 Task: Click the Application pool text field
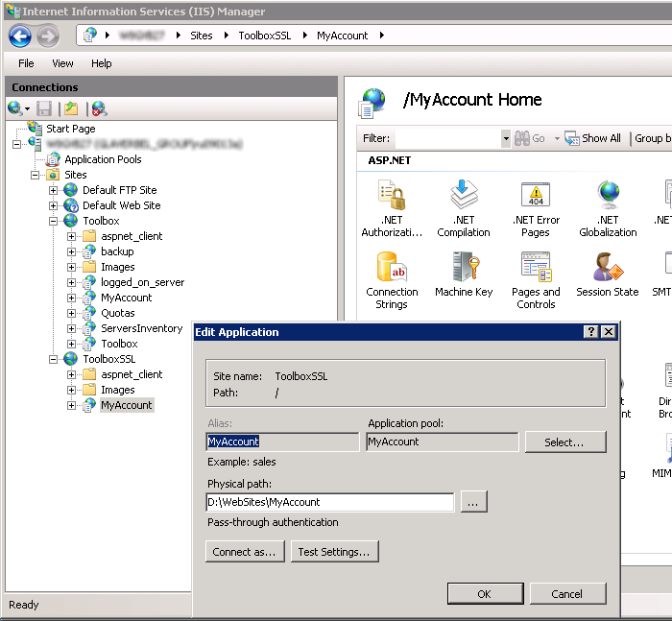[x=443, y=442]
